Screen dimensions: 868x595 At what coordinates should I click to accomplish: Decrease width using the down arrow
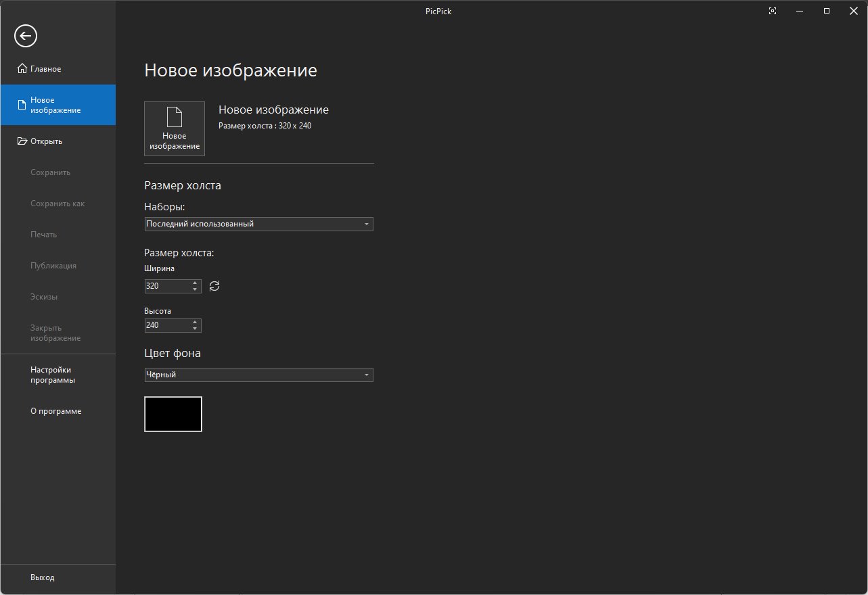tap(195, 289)
